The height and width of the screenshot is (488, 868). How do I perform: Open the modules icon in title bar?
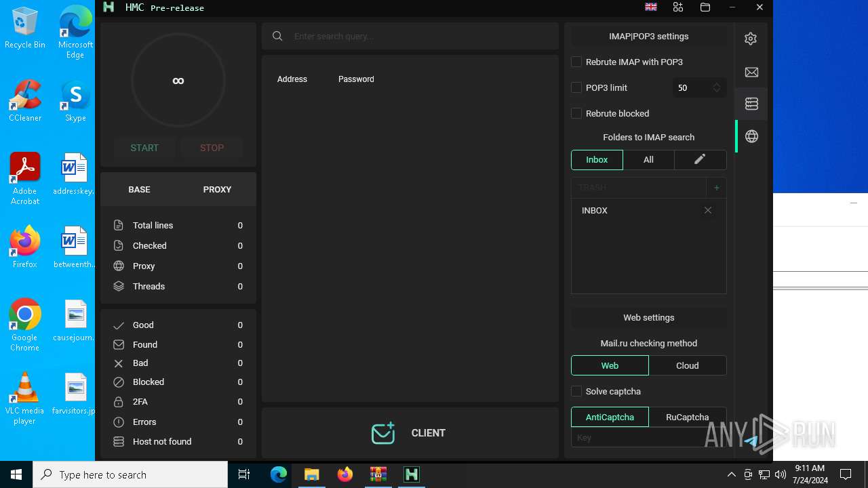tap(678, 7)
